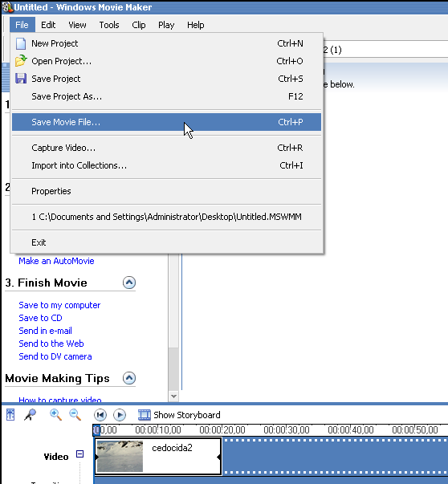Open Properties from the File menu
The image size is (448, 484).
166,191
